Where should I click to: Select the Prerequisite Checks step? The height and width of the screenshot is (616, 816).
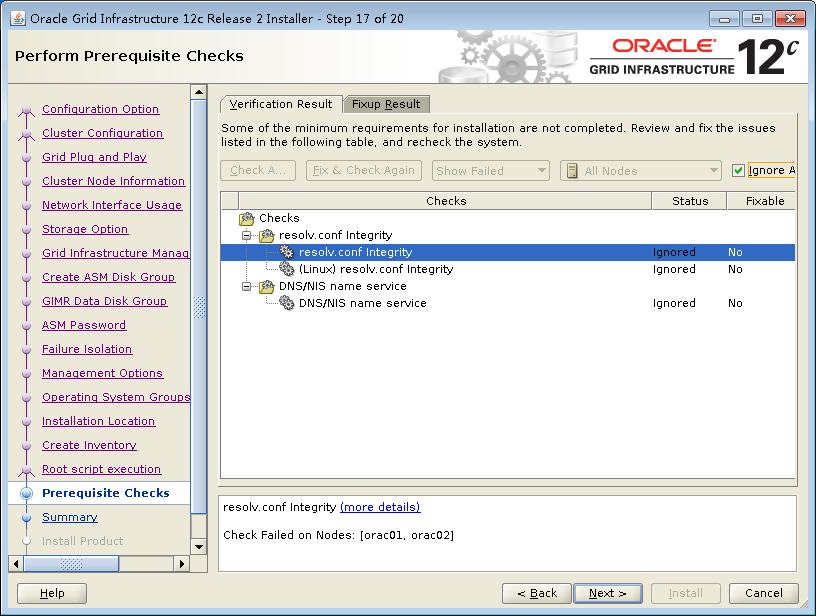coord(106,493)
